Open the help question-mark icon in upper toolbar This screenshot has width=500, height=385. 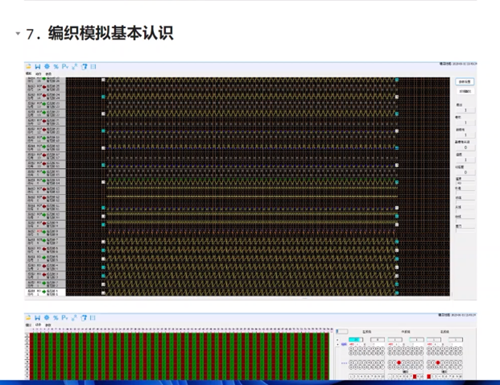pyautogui.click(x=84, y=66)
